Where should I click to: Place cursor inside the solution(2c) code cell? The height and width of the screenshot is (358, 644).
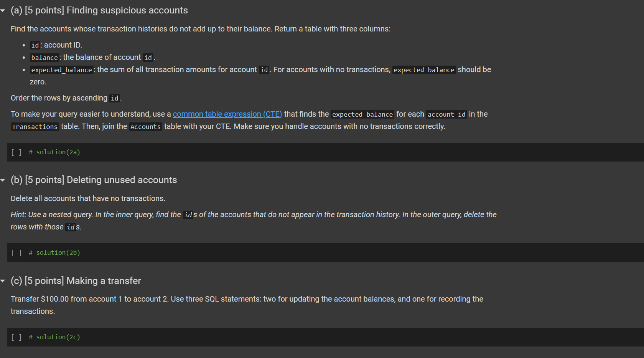tap(153, 337)
